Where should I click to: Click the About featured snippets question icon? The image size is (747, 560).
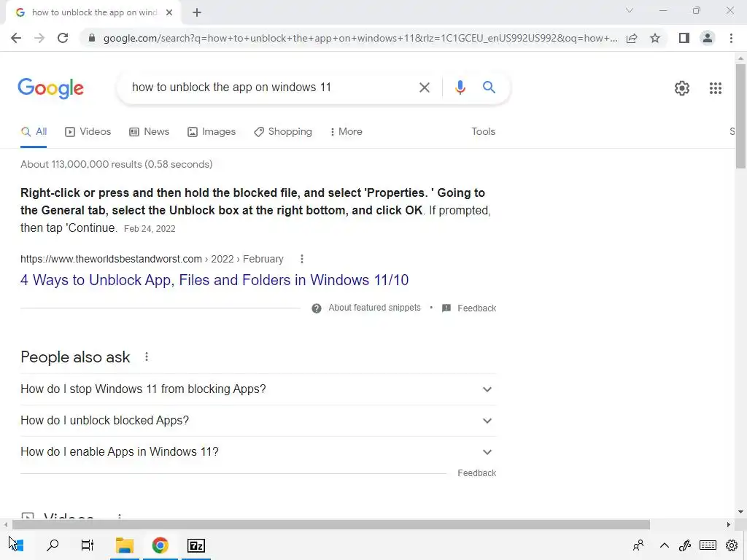click(317, 308)
